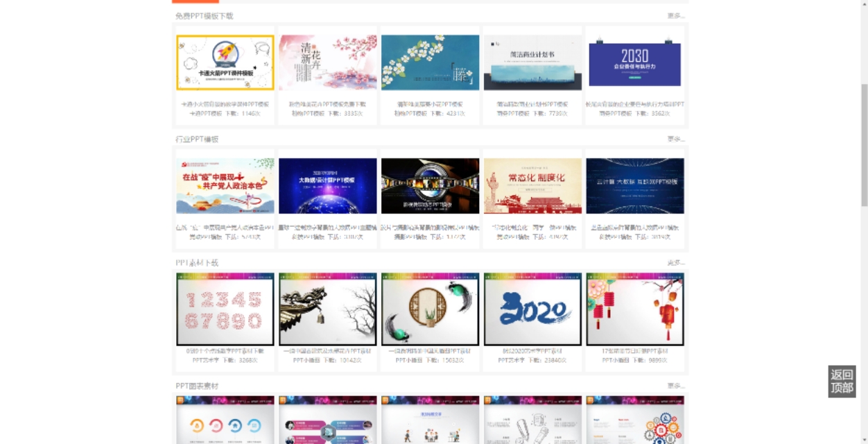Open the blue 2030 template thumbnail
This screenshot has height=444, width=868.
[x=635, y=62]
